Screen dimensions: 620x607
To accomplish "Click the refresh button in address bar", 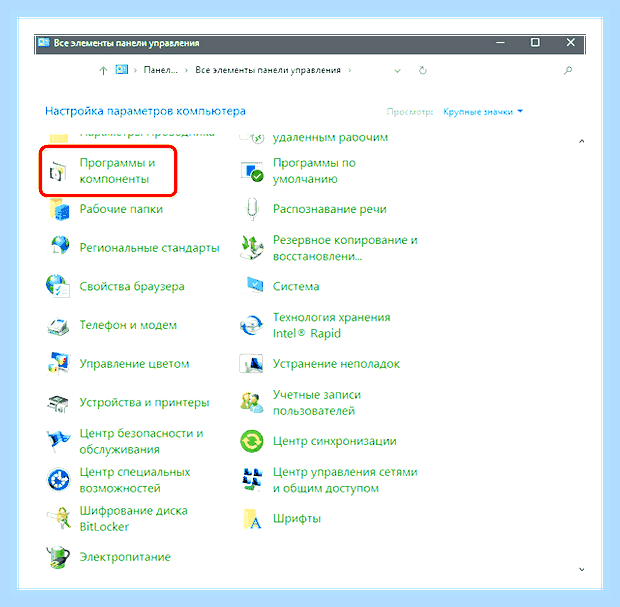I will 423,70.
